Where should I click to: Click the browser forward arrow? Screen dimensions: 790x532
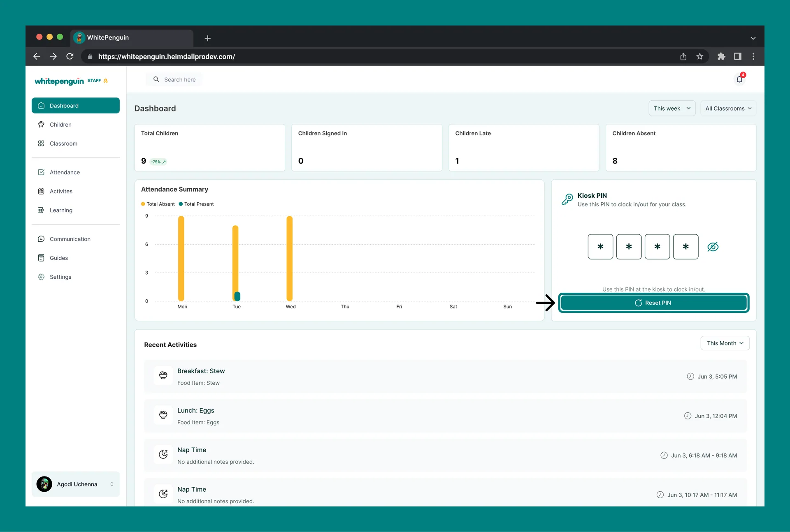point(53,56)
